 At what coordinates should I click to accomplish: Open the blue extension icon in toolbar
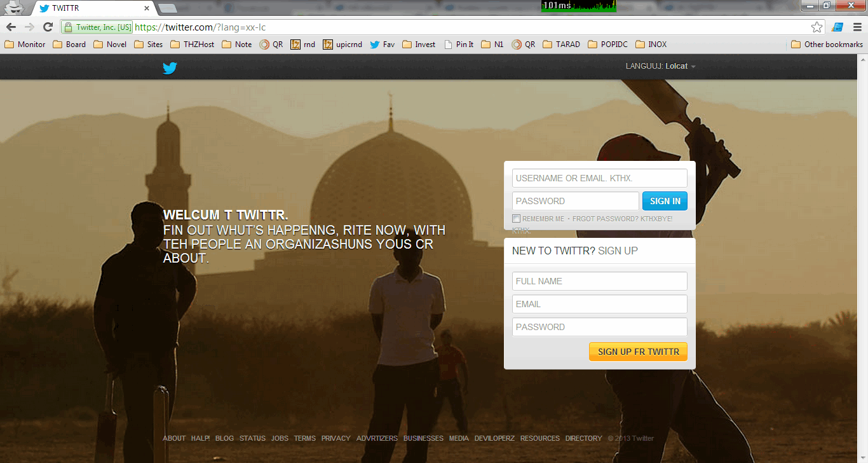(x=837, y=27)
